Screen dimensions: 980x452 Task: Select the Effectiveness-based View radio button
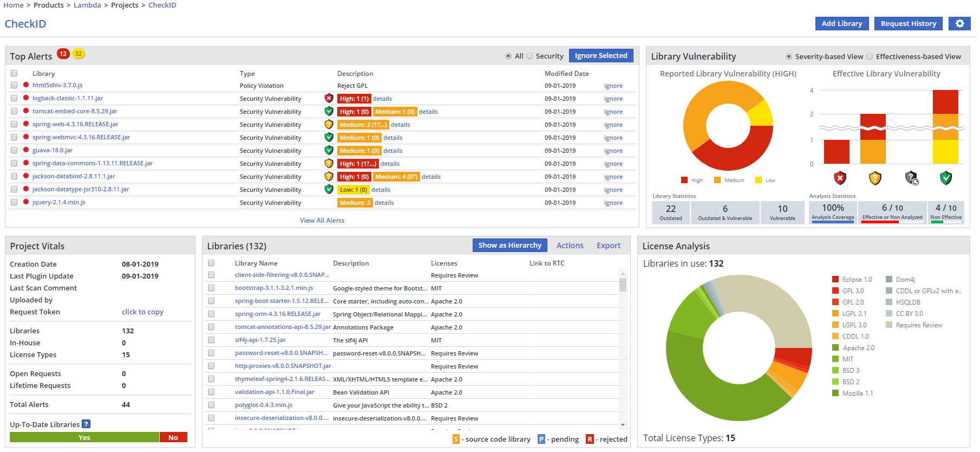coord(870,56)
